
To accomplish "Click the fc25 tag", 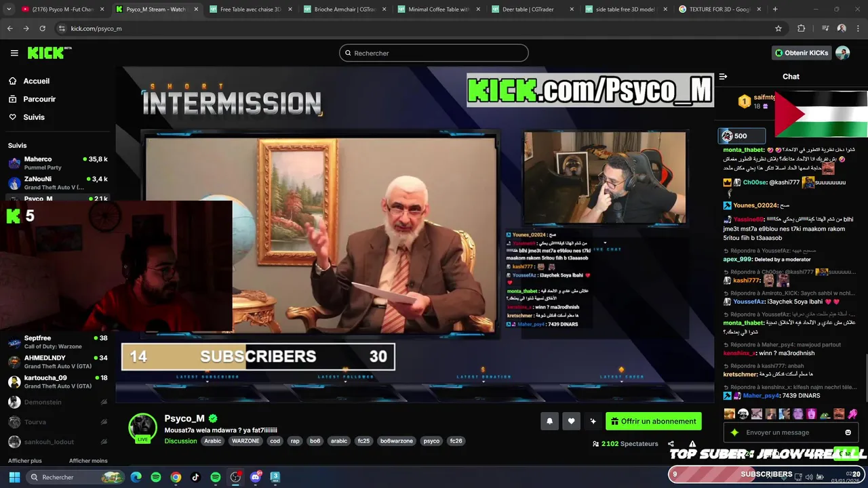I will tap(363, 441).
